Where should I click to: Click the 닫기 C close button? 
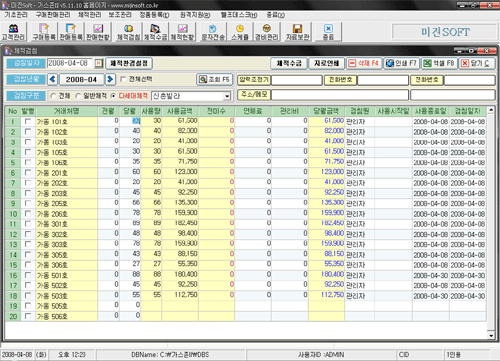tap(476, 63)
